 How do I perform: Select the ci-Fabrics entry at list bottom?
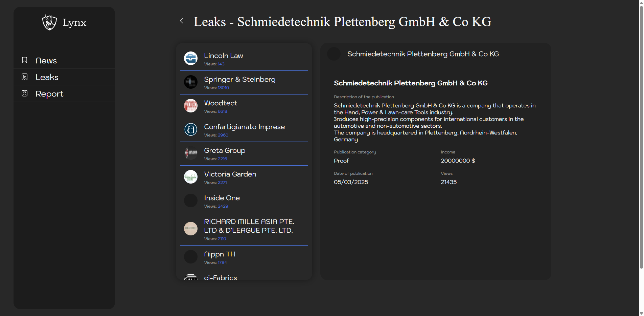(x=220, y=277)
